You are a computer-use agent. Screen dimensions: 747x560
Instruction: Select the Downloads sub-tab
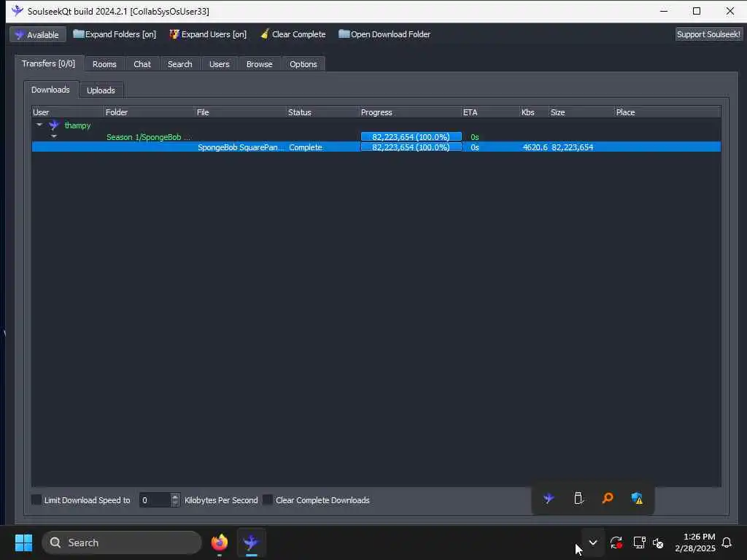pos(50,90)
